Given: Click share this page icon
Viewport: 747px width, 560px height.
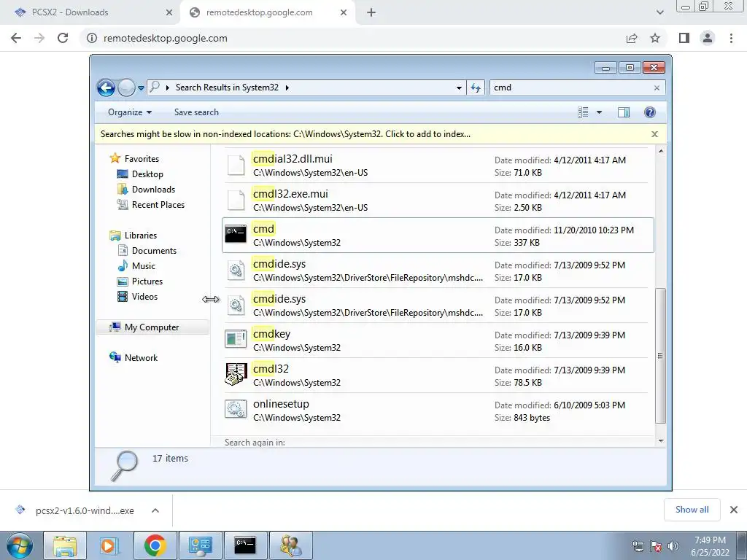Looking at the screenshot, I should (632, 38).
